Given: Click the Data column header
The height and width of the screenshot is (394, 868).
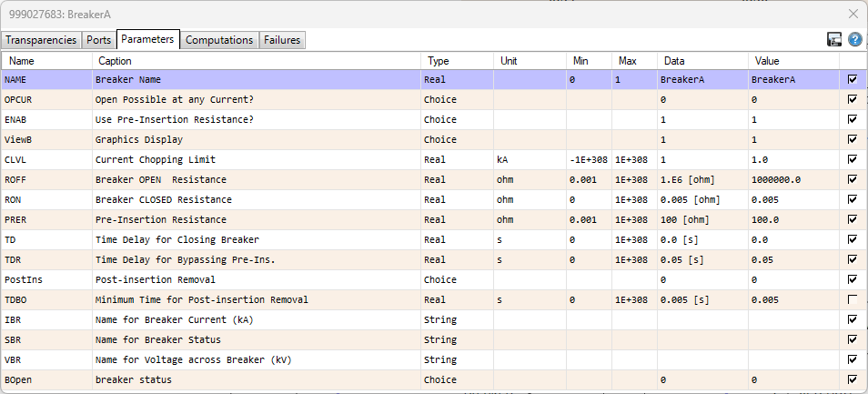Looking at the screenshot, I should [x=702, y=61].
